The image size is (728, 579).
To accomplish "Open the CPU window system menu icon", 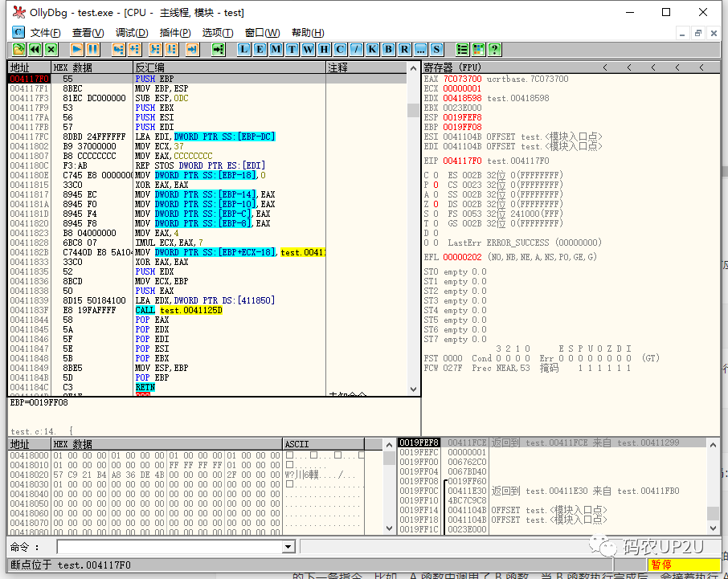I will pos(18,32).
